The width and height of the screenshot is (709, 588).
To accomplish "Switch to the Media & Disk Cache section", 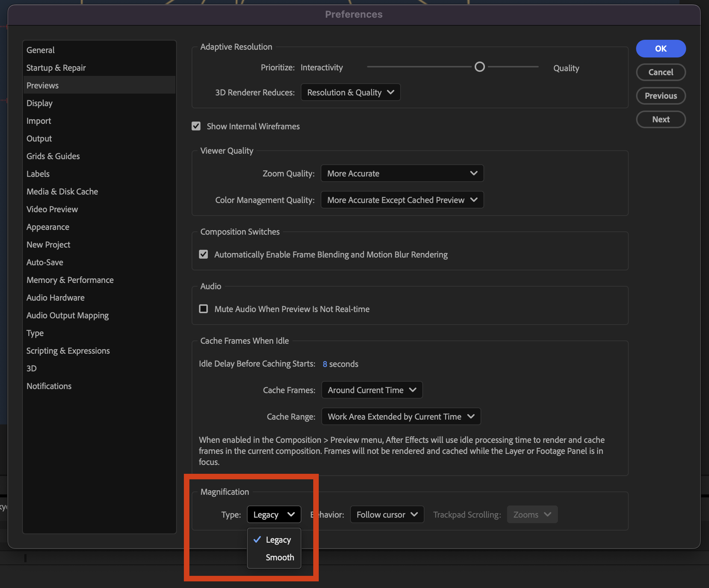I will click(x=62, y=191).
